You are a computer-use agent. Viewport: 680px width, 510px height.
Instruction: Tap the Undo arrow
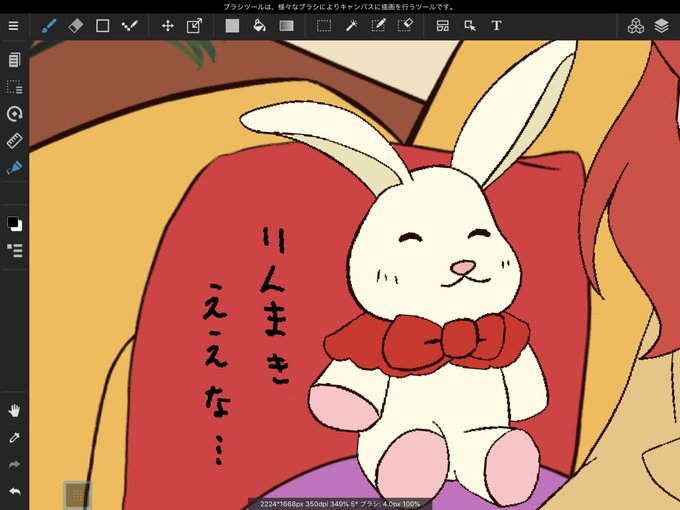click(x=14, y=491)
